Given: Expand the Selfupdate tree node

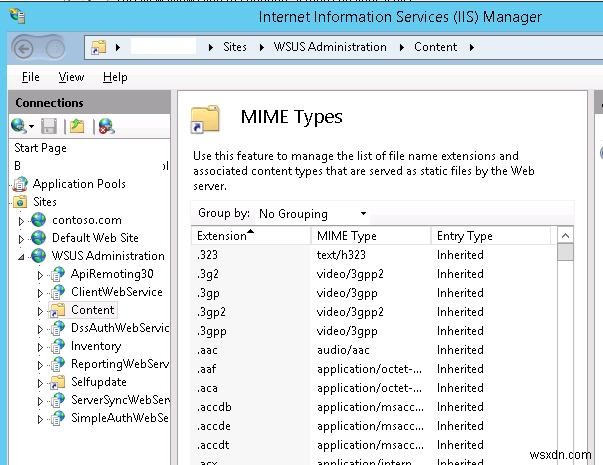Looking at the screenshot, I should pyautogui.click(x=40, y=383).
